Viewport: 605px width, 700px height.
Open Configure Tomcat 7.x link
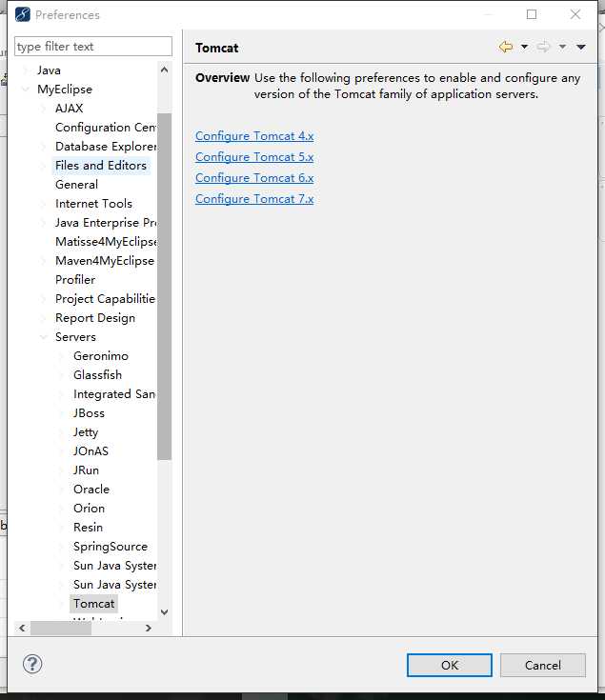coord(254,199)
